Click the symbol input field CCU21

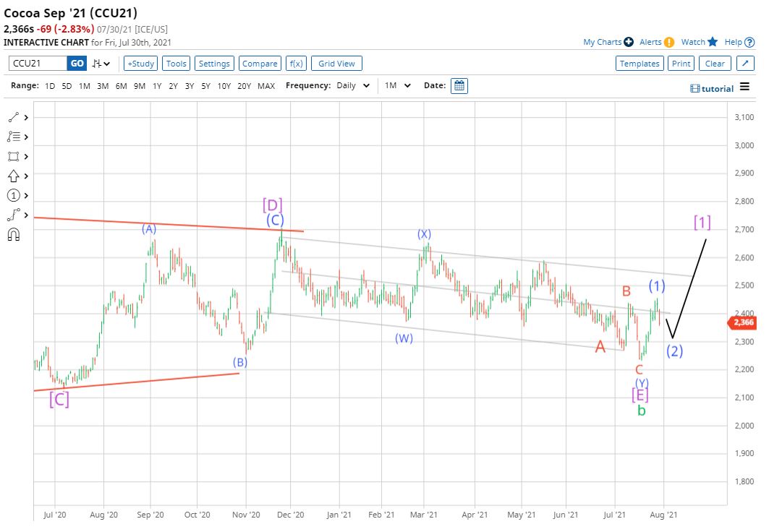38,63
